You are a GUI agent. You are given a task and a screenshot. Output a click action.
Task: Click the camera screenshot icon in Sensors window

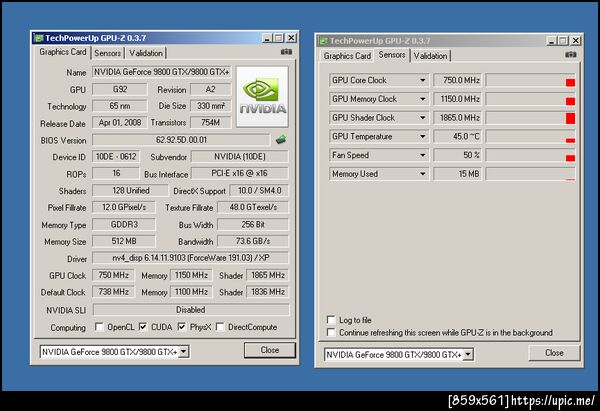click(571, 55)
